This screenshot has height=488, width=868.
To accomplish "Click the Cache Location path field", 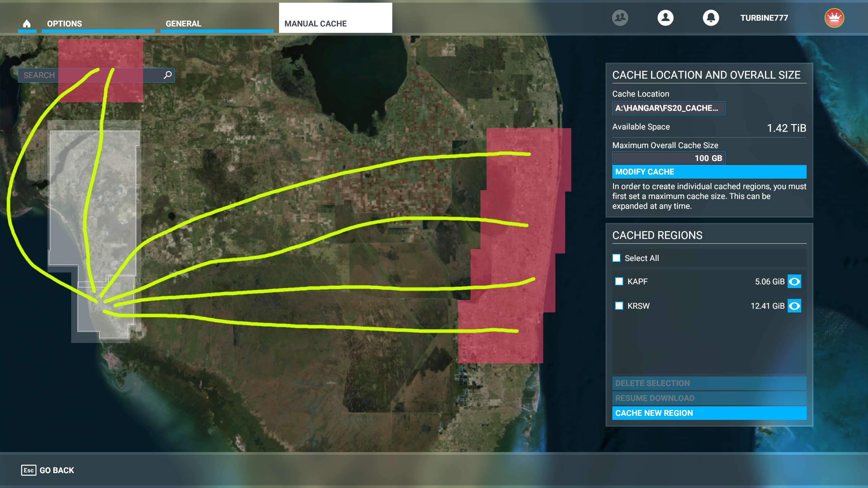I will point(668,108).
